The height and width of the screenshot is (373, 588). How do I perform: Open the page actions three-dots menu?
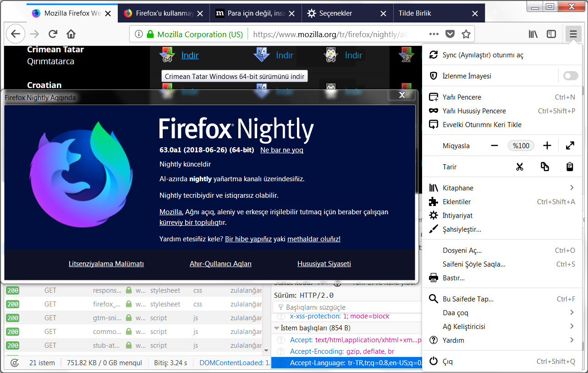[x=434, y=34]
